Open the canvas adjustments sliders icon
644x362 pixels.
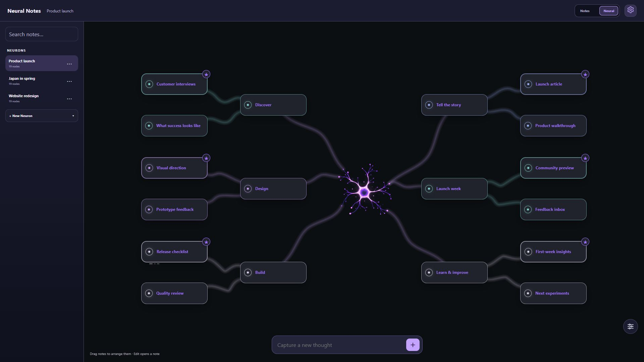tap(630, 326)
